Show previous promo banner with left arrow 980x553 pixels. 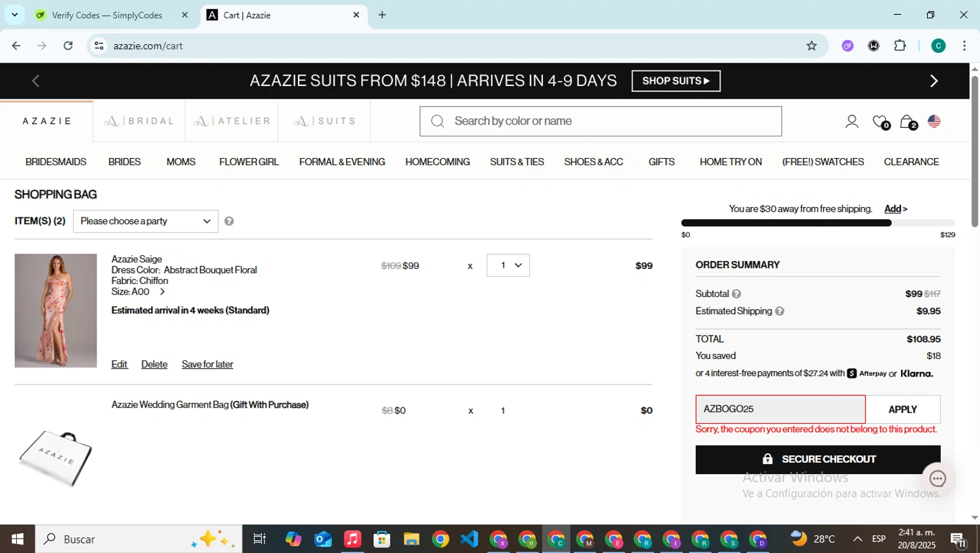(x=36, y=81)
